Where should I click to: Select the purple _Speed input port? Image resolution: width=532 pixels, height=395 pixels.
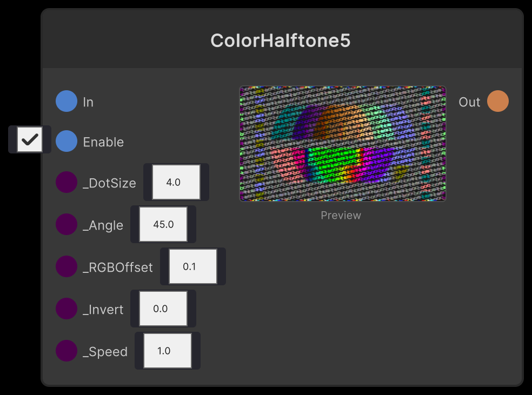click(66, 351)
